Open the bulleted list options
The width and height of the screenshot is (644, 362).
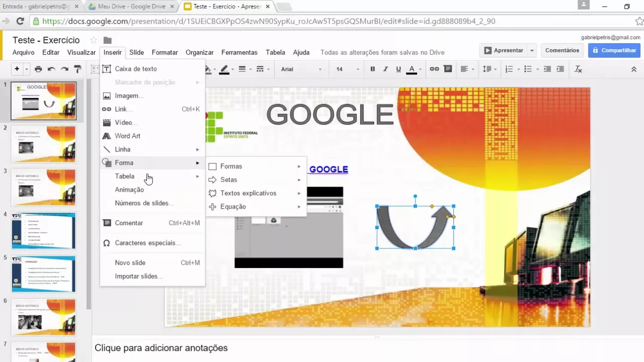531,69
